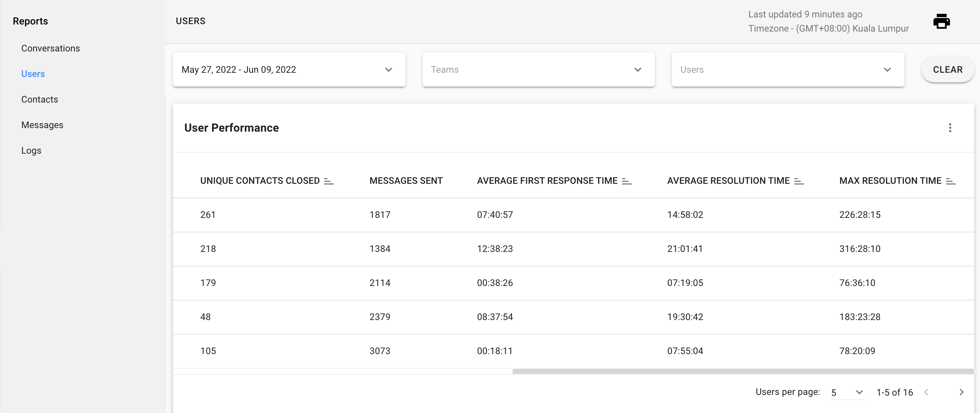Select cell with 1817 messages sent

pyautogui.click(x=380, y=215)
